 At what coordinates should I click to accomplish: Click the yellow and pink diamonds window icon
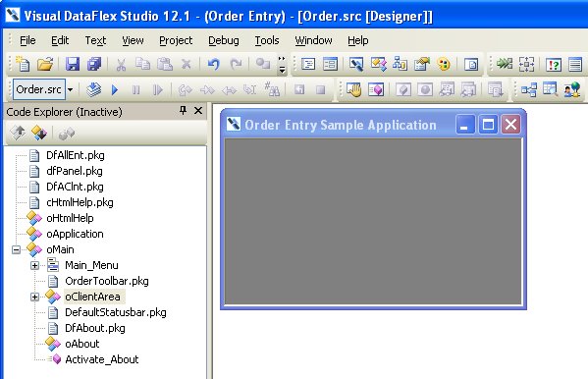point(378,64)
